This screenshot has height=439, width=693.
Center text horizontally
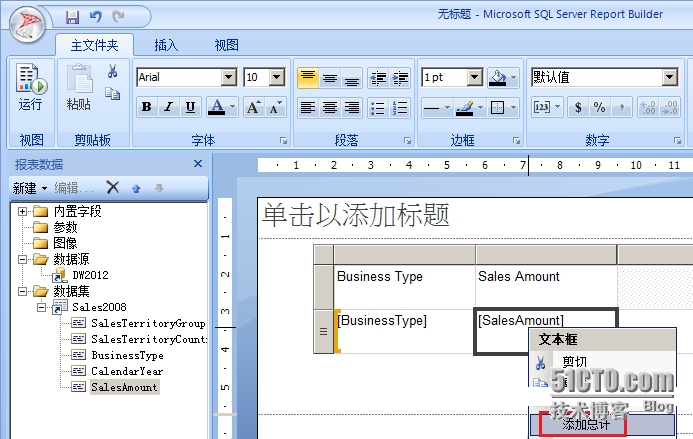(x=330, y=107)
